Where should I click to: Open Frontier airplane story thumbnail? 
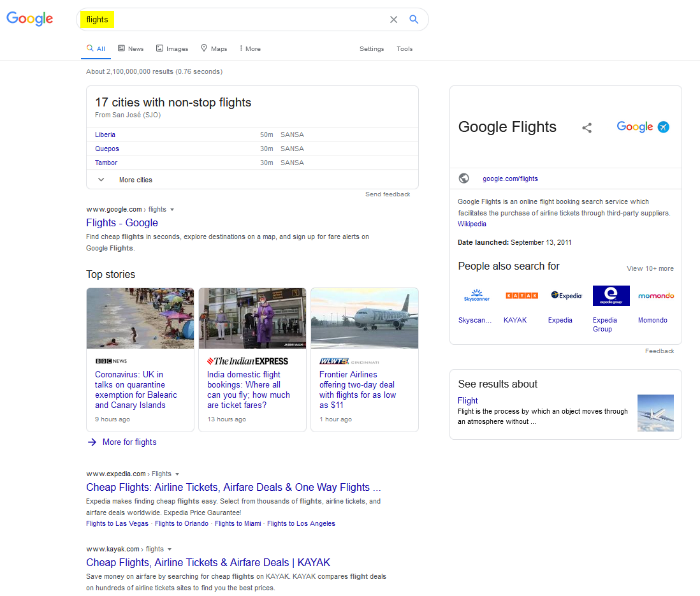[x=364, y=318]
